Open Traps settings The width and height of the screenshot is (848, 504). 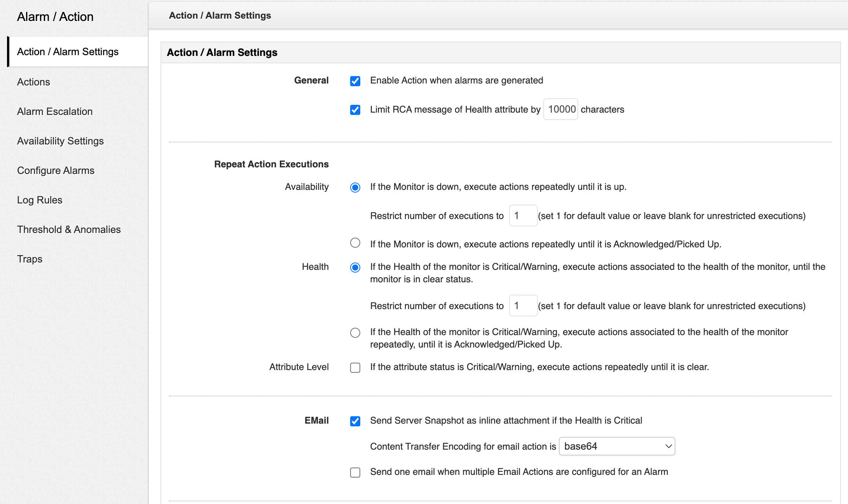pyautogui.click(x=30, y=259)
